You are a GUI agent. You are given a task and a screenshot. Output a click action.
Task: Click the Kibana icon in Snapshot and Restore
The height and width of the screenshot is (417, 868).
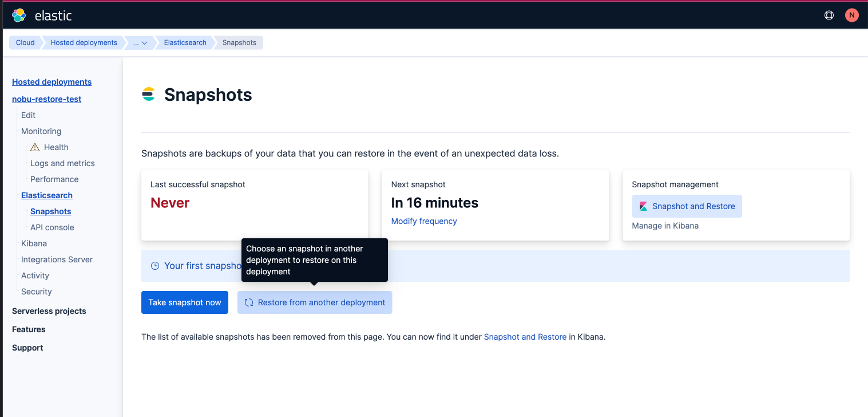click(x=643, y=206)
